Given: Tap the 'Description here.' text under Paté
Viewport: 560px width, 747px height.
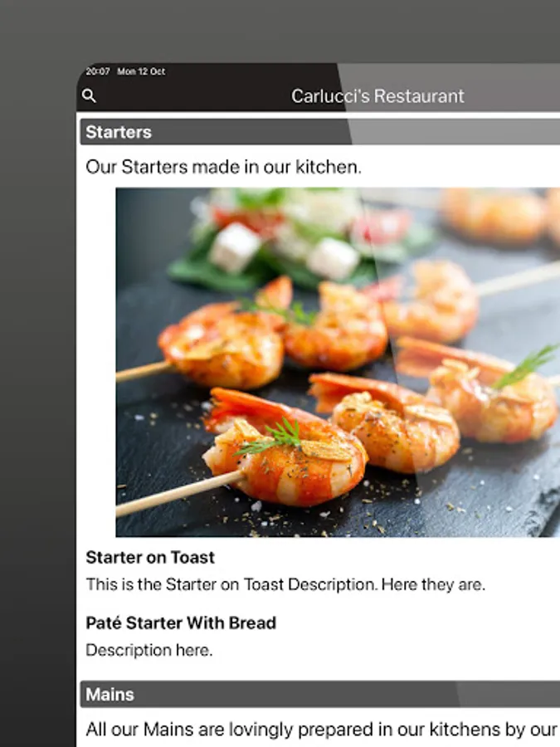Looking at the screenshot, I should pyautogui.click(x=149, y=650).
